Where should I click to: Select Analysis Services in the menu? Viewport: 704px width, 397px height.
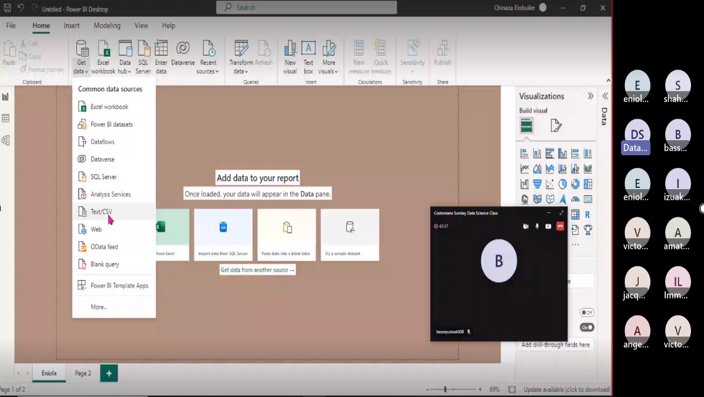114,194
